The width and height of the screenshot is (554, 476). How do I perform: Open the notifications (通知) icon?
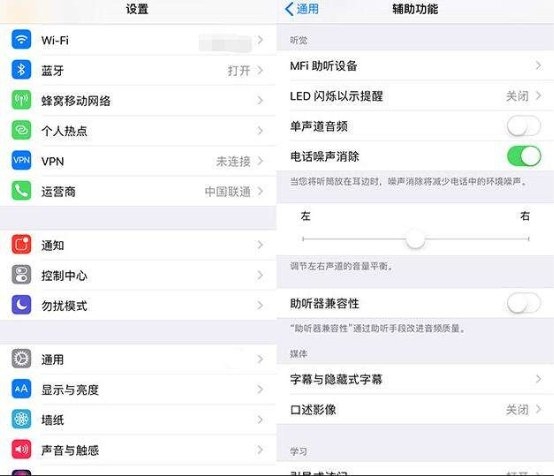(x=21, y=244)
